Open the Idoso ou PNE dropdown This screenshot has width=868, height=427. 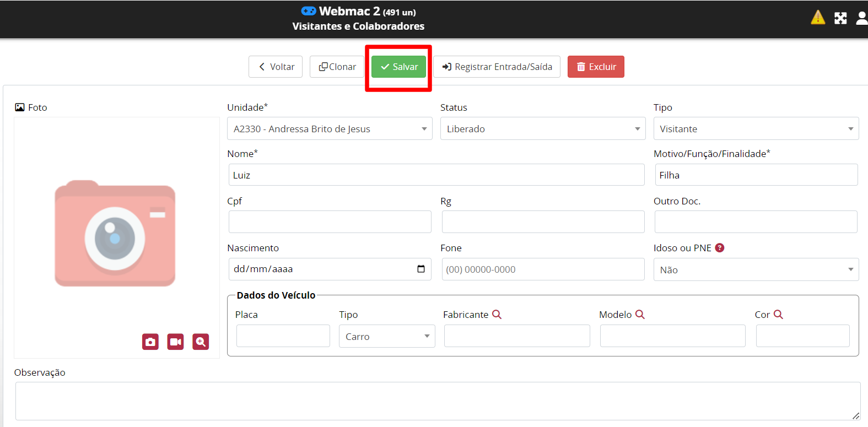click(756, 270)
